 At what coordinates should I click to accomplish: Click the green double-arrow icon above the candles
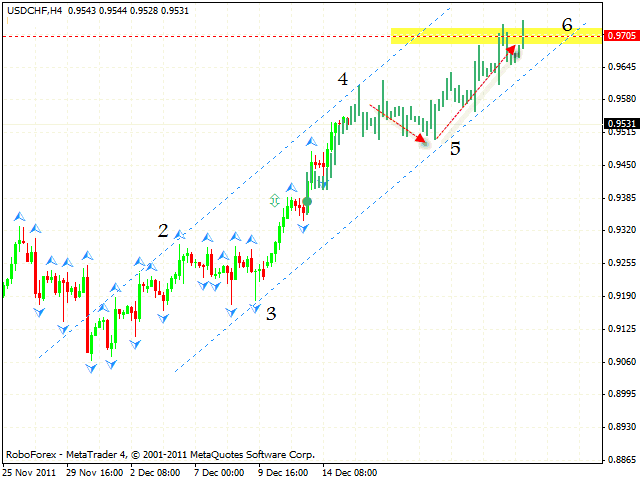(x=276, y=201)
